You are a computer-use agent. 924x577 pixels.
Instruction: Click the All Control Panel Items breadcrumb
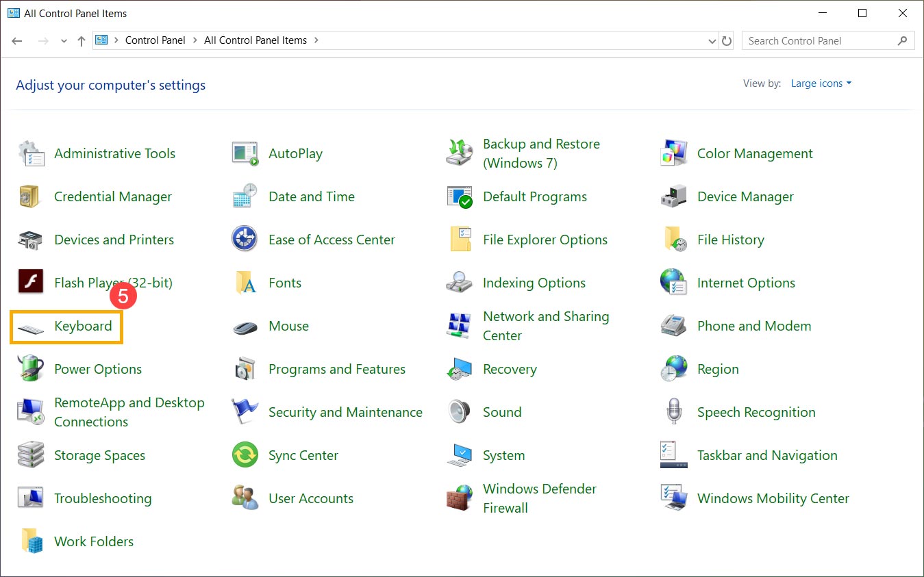click(255, 40)
